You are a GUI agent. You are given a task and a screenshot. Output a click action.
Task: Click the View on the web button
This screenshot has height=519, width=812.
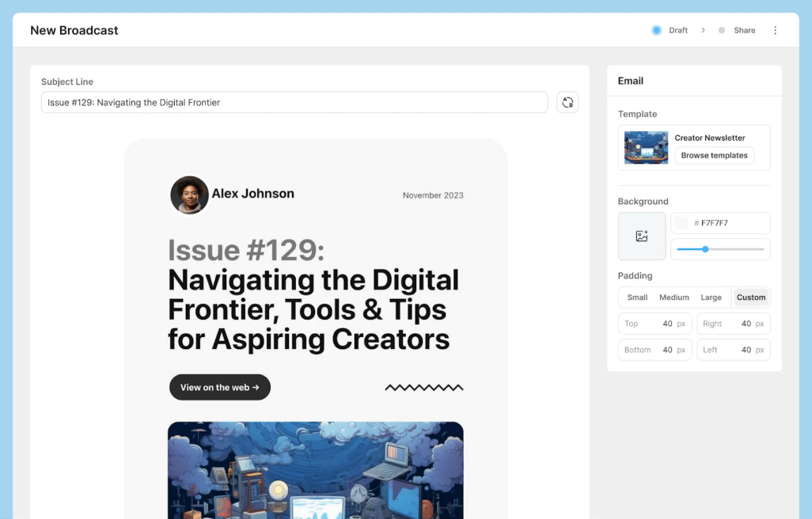point(219,387)
